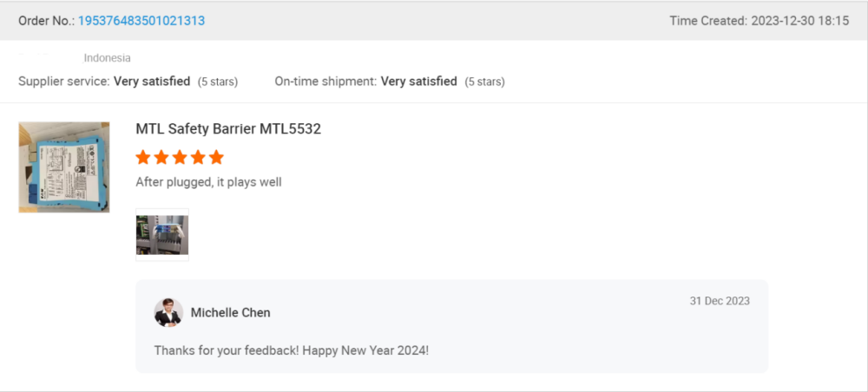Click the "Order No." label

click(46, 21)
